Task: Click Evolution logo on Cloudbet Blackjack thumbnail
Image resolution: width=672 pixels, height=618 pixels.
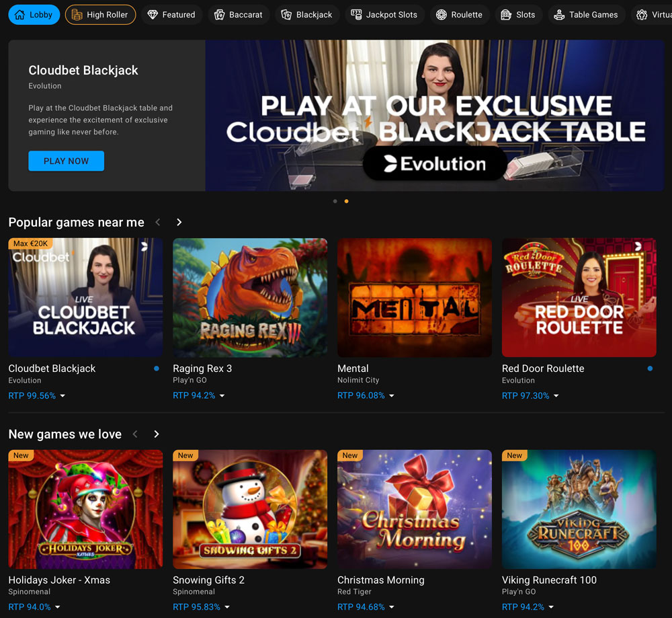Action: 144,246
